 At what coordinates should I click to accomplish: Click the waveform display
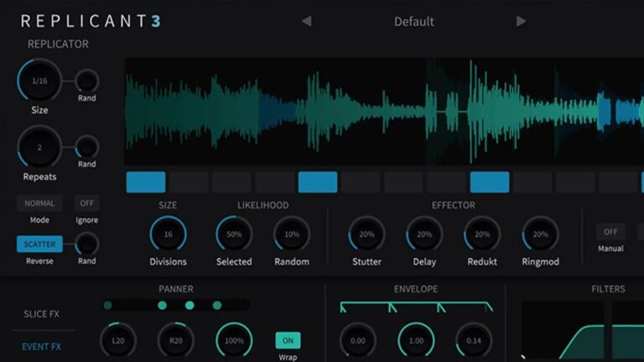click(x=384, y=111)
